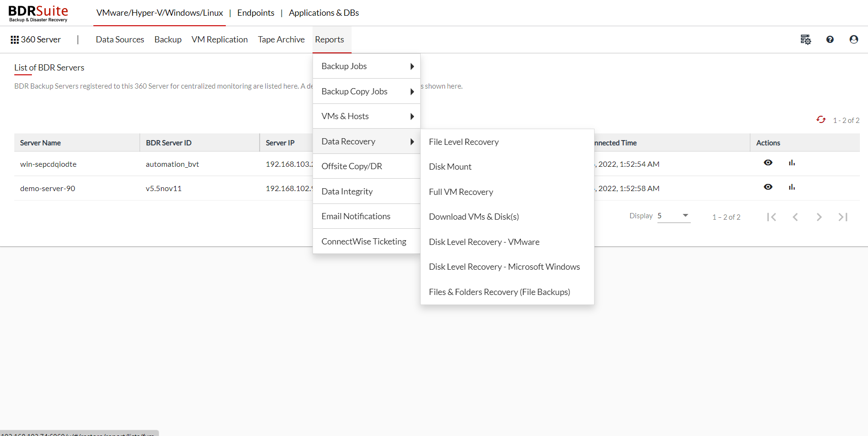The image size is (868, 436).
Task: Select ConnectWise Ticketing menu entry
Action: [366, 242]
